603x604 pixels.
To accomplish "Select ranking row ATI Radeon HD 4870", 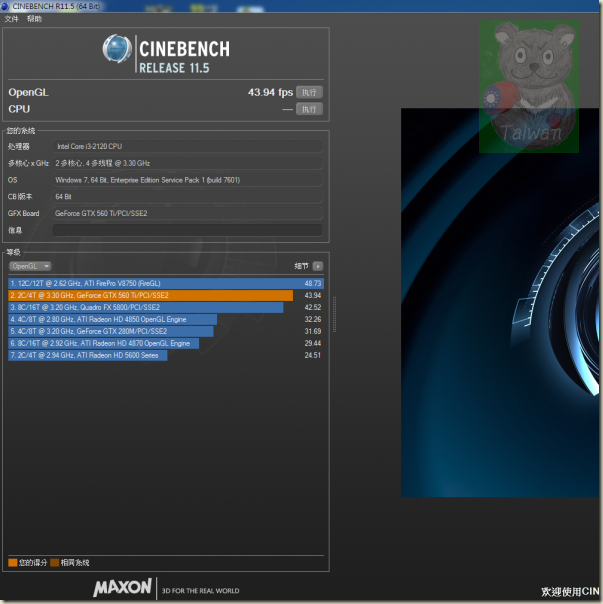I will click(166, 343).
